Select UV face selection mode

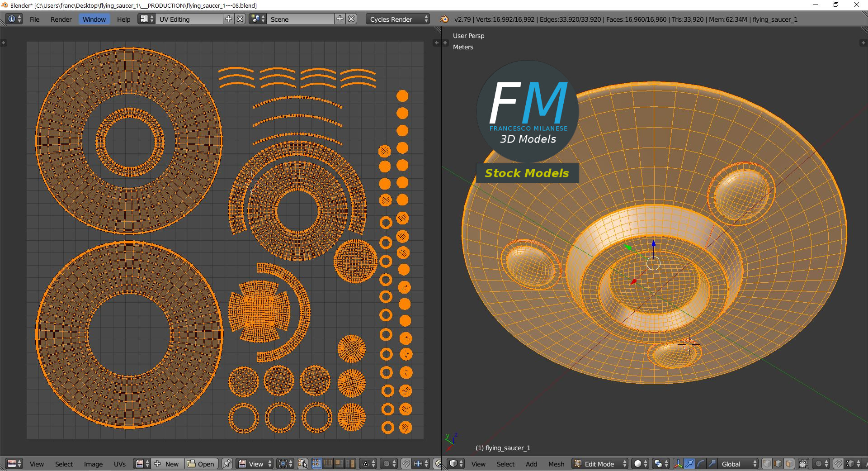[x=339, y=464]
